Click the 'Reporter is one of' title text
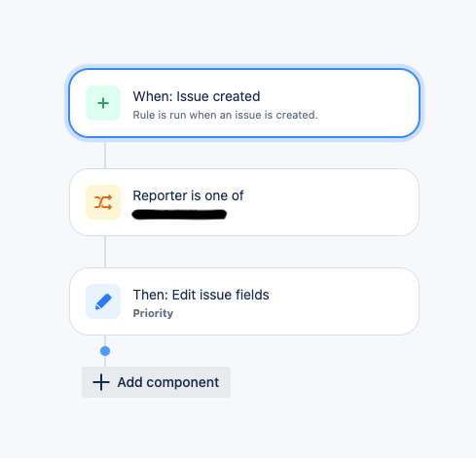 click(x=188, y=195)
